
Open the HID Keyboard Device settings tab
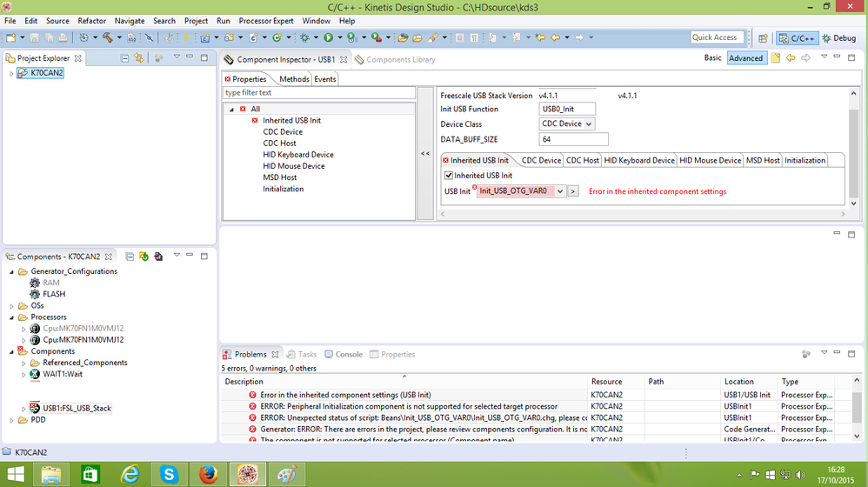(638, 161)
